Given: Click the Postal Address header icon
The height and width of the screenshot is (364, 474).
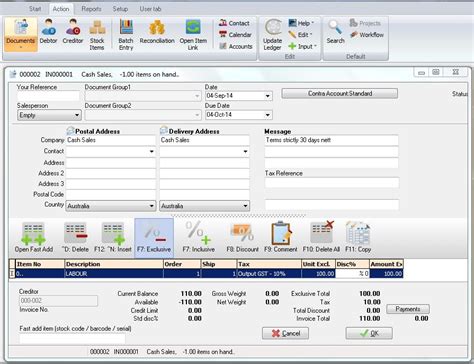Looking at the screenshot, I should pyautogui.click(x=70, y=130).
